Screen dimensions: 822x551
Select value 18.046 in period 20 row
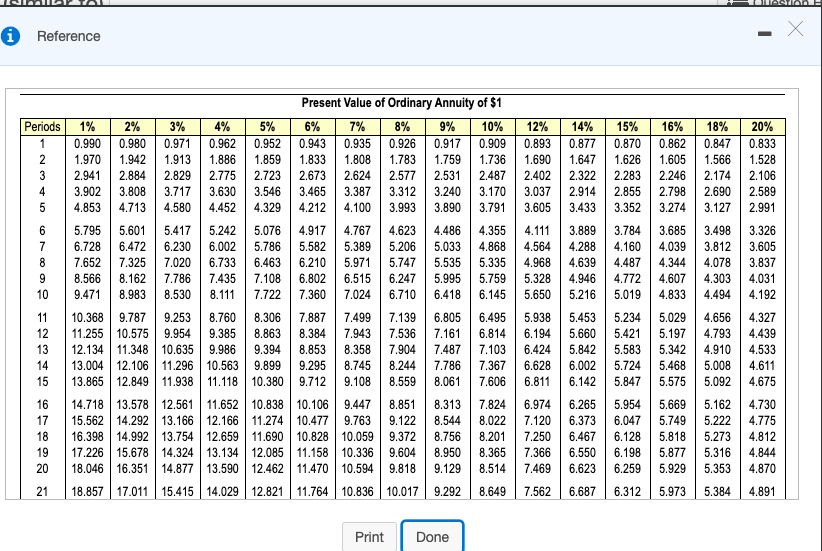(x=88, y=469)
